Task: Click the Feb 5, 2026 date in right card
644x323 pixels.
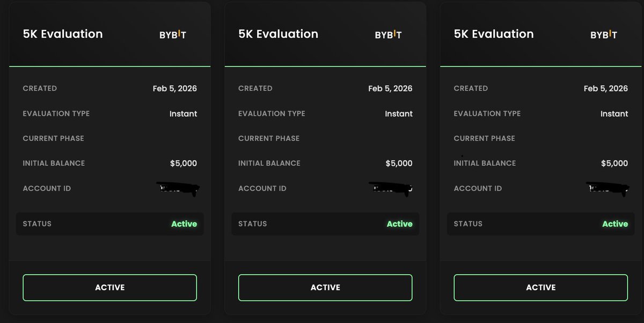Action: pos(606,89)
